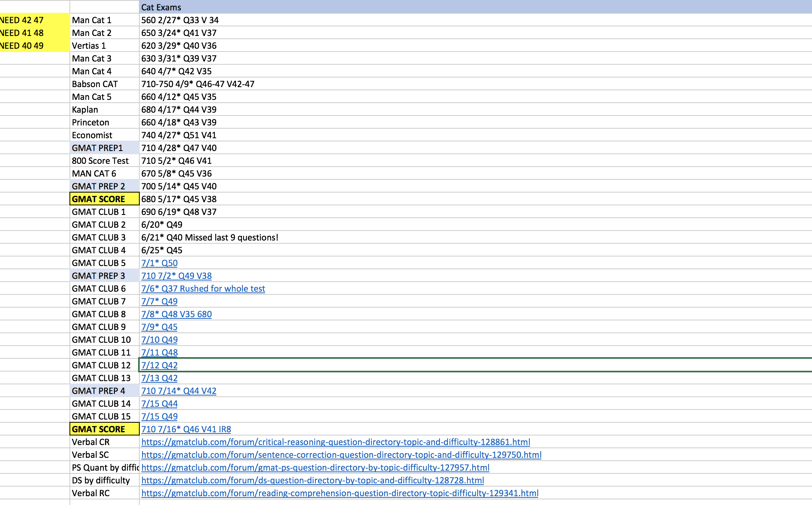Viewport: 812px width, 505px height.
Task: Open the 710 7/16* Q46 V41 IR8 link
Action: tap(186, 429)
